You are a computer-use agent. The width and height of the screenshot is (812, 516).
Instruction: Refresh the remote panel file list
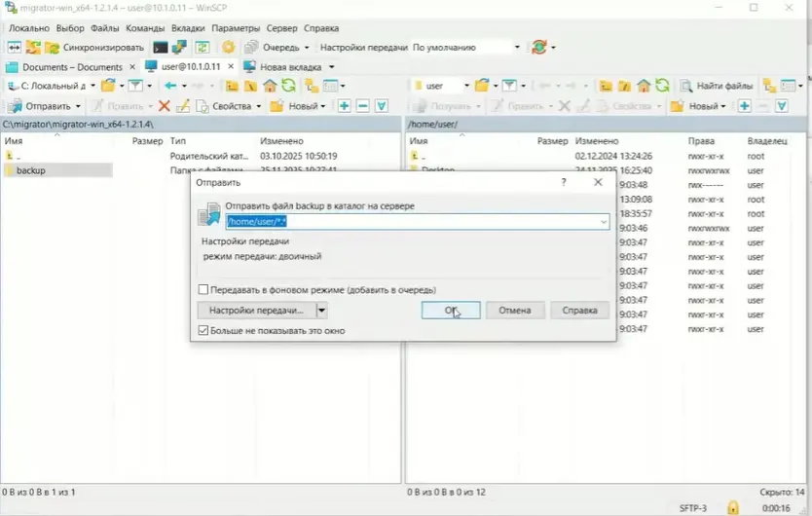pos(662,86)
